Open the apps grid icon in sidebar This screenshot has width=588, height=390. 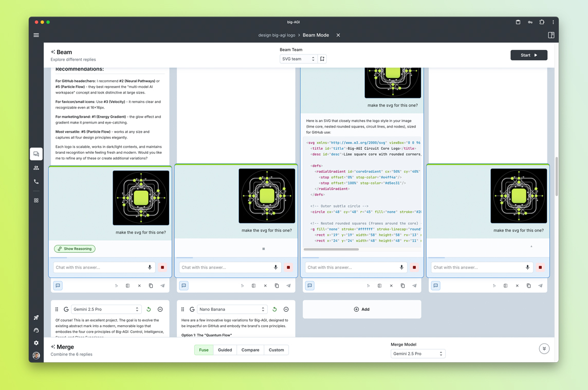(36, 201)
